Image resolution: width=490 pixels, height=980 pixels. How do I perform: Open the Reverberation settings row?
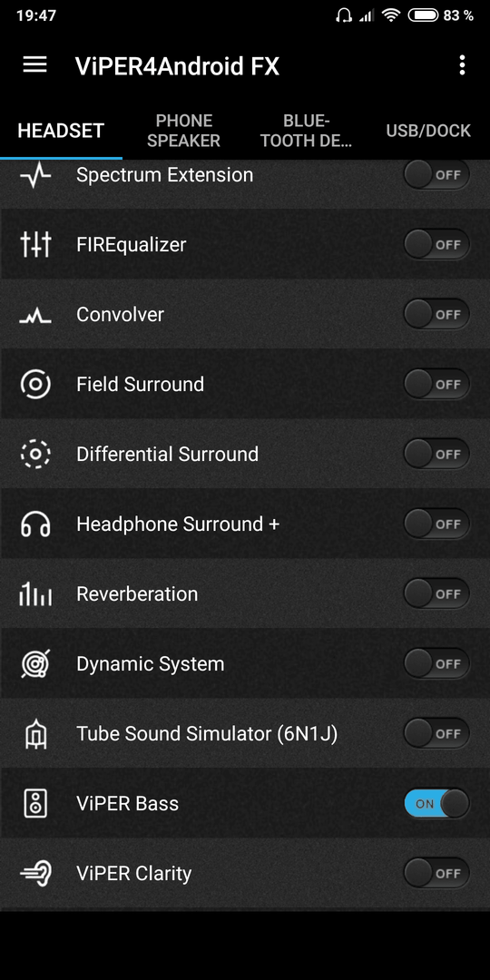pos(245,593)
